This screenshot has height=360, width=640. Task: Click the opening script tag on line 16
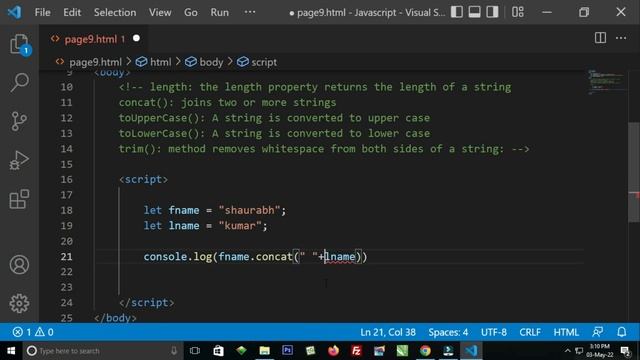point(143,179)
